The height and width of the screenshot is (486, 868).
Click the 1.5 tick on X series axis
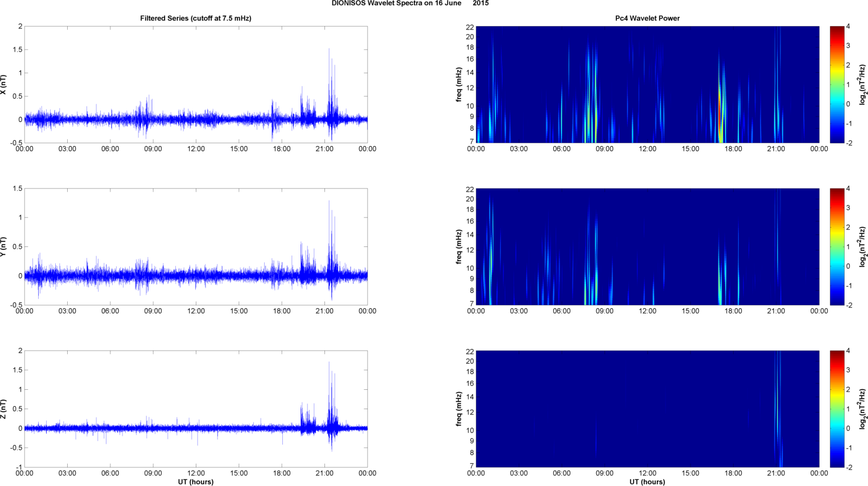18,50
